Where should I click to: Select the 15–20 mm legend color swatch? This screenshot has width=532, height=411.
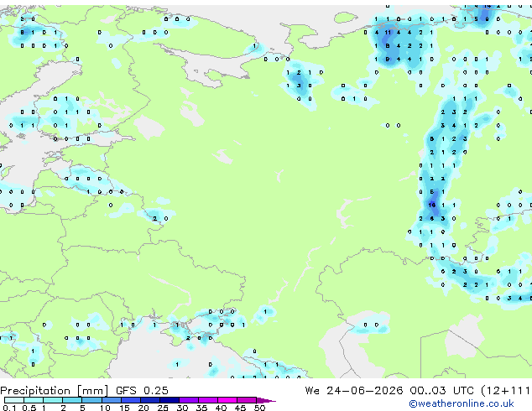pyautogui.click(x=131, y=400)
